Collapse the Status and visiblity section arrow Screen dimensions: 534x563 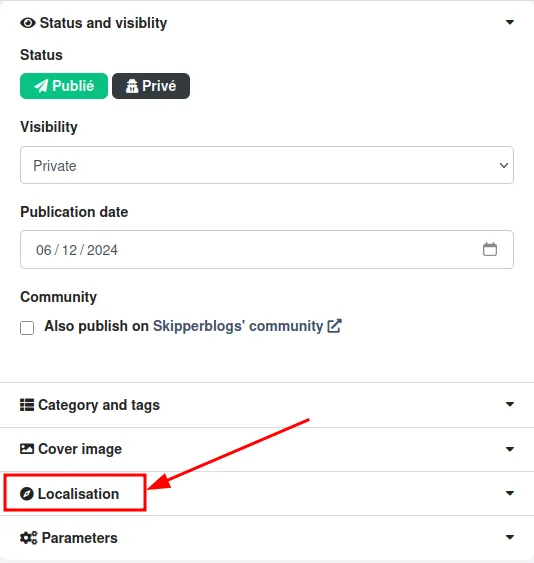(x=510, y=23)
